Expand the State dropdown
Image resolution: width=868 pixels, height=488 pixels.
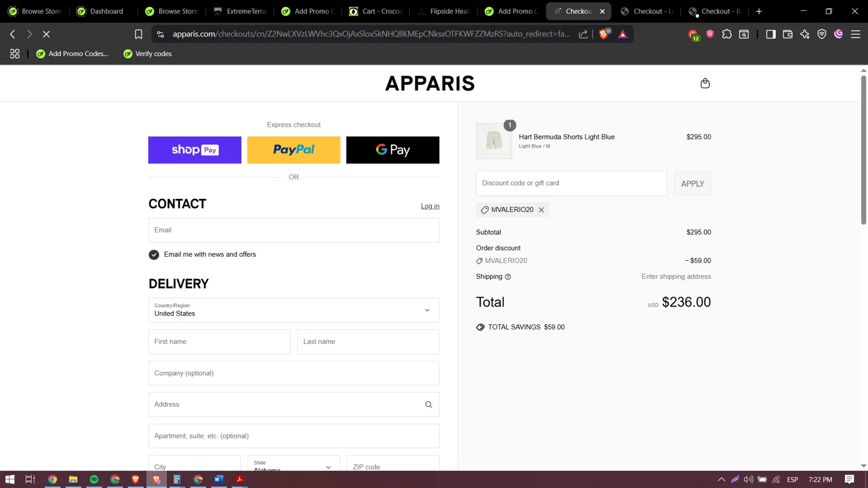click(294, 463)
